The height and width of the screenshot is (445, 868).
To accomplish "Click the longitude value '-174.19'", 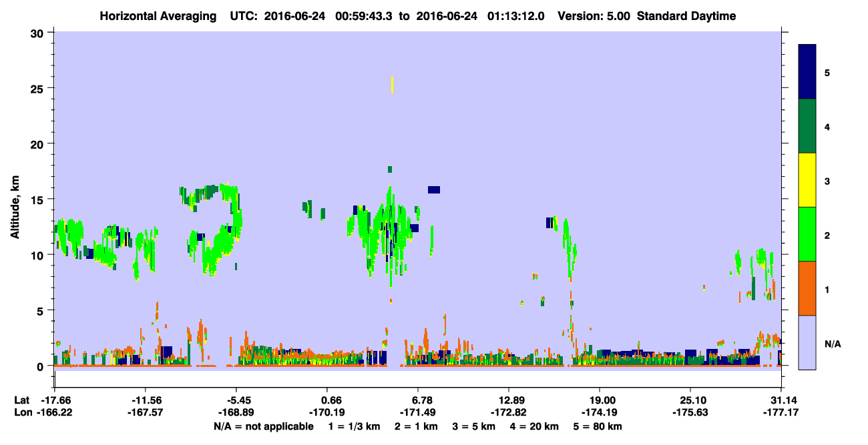I will pos(600,412).
